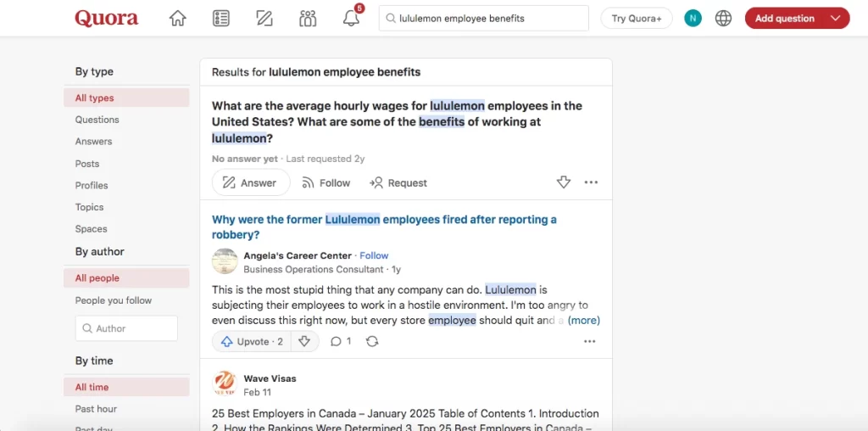Open question about fired Lululemon employees
The image size is (868, 431).
click(384, 227)
